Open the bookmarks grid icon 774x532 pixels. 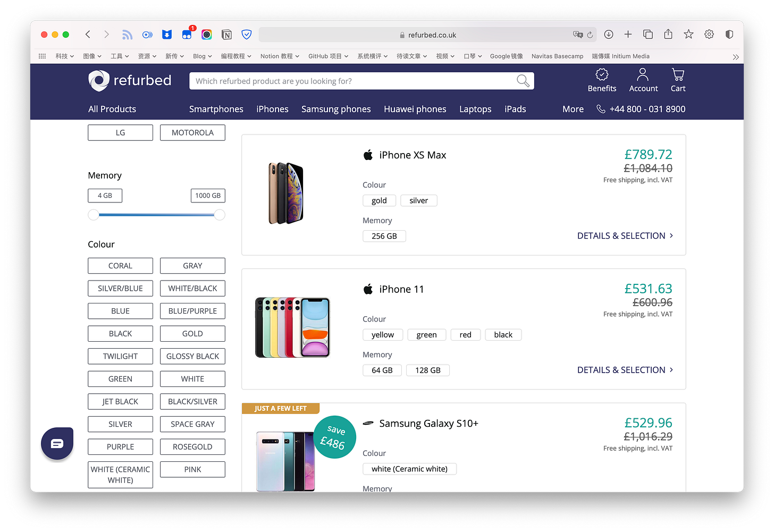(43, 56)
